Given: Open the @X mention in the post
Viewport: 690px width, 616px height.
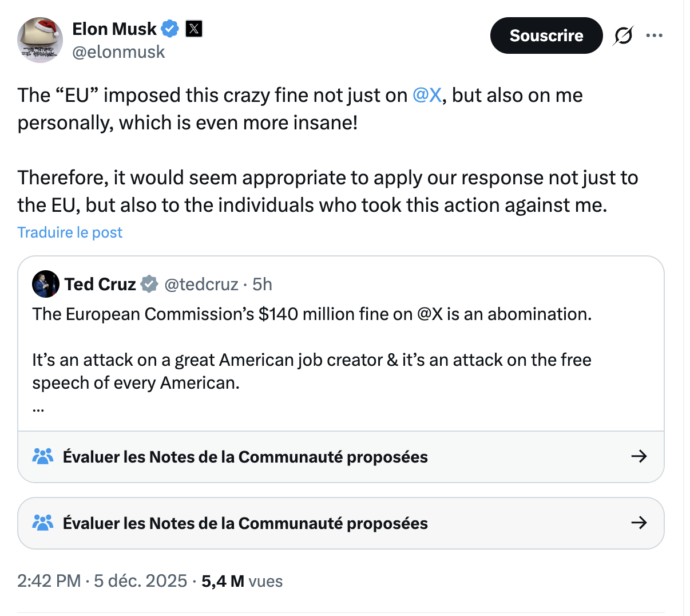Looking at the screenshot, I should click(x=427, y=95).
